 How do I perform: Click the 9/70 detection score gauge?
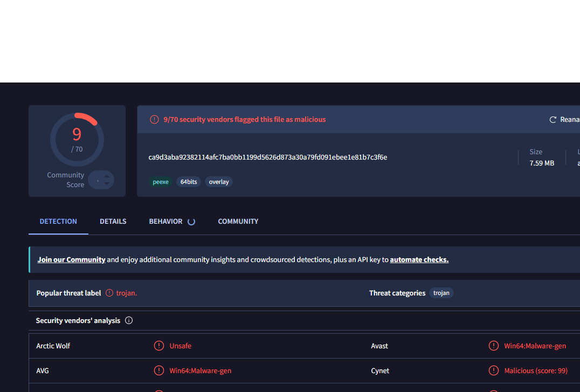pyautogui.click(x=77, y=140)
